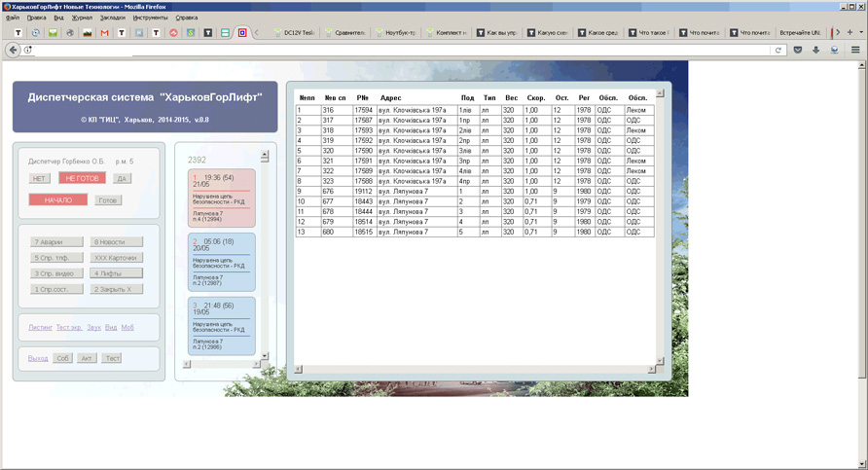The image size is (868, 470).
Task: Open the Инструменты menu
Action: click(x=150, y=18)
